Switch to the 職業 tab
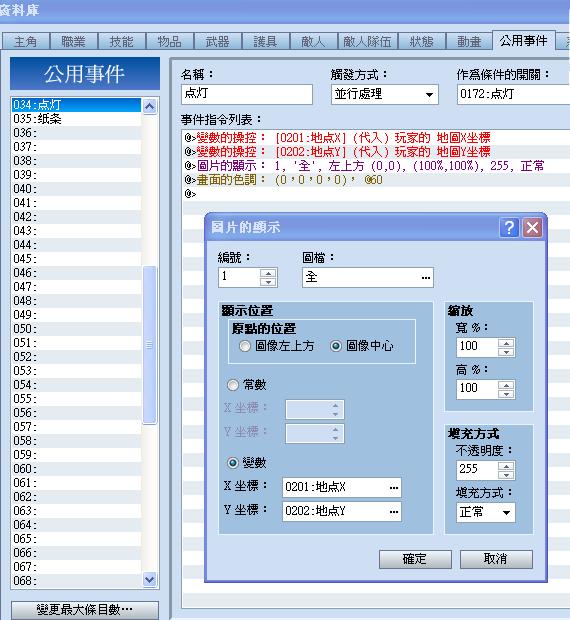The width and height of the screenshot is (570, 620). point(74,41)
